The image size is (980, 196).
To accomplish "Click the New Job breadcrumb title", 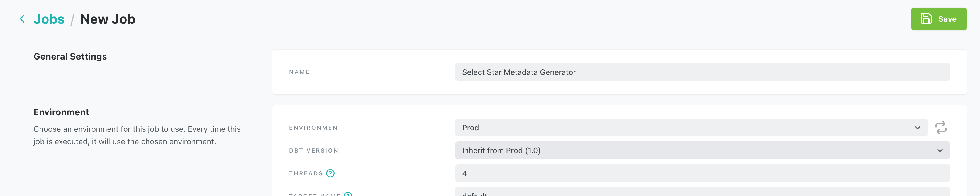I will pos(108,19).
